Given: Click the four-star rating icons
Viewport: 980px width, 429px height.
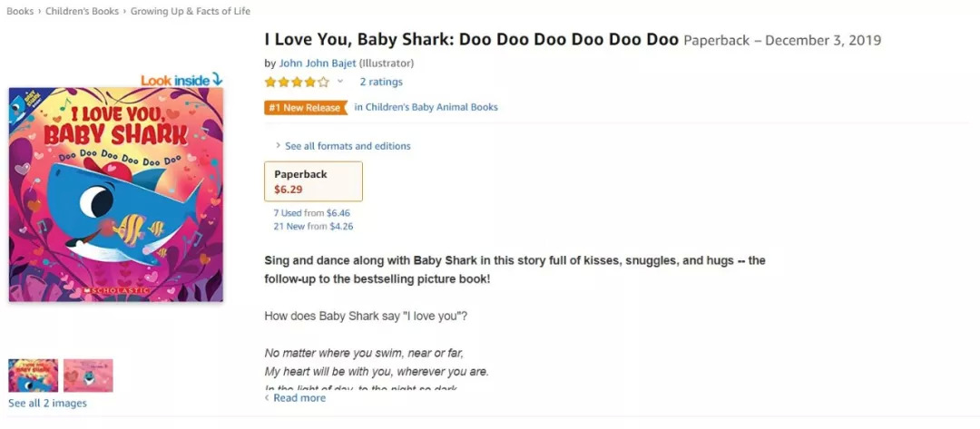Looking at the screenshot, I should click(297, 82).
